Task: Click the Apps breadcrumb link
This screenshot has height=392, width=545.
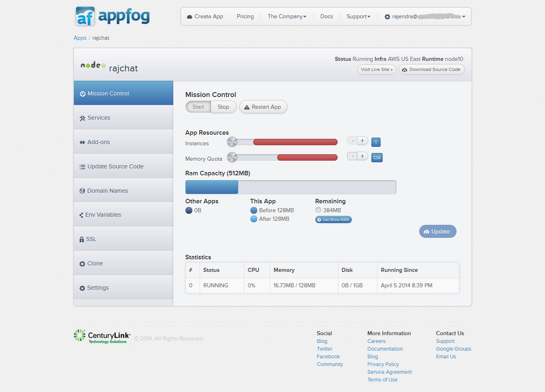Action: pos(80,38)
